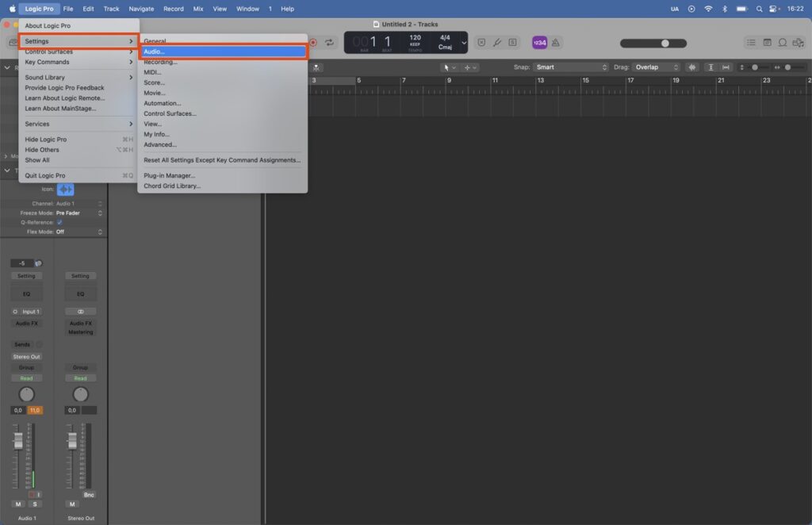This screenshot has width=812, height=525.
Task: Uncheck the Q-Reference checkbox
Action: pyautogui.click(x=59, y=222)
